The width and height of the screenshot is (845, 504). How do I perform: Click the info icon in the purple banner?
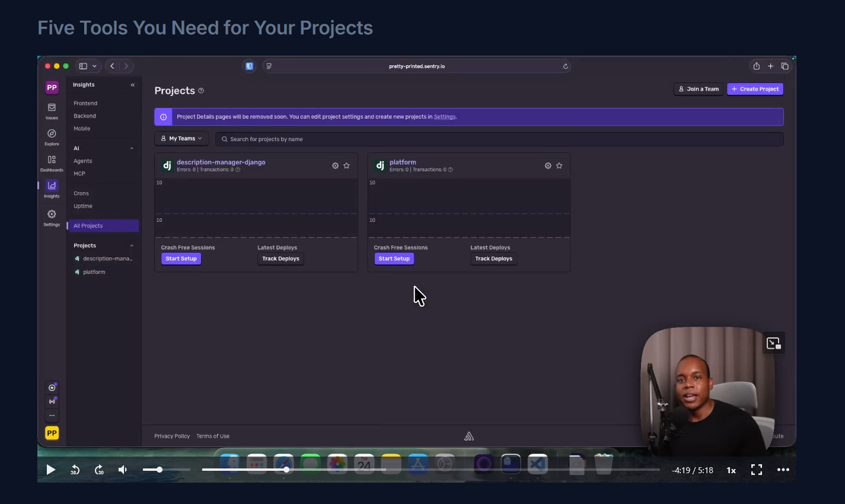click(x=163, y=117)
